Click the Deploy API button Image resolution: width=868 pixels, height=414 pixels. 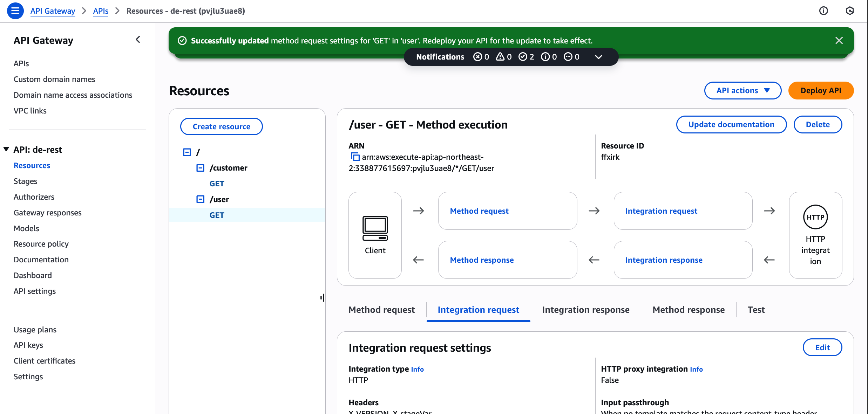[821, 90]
